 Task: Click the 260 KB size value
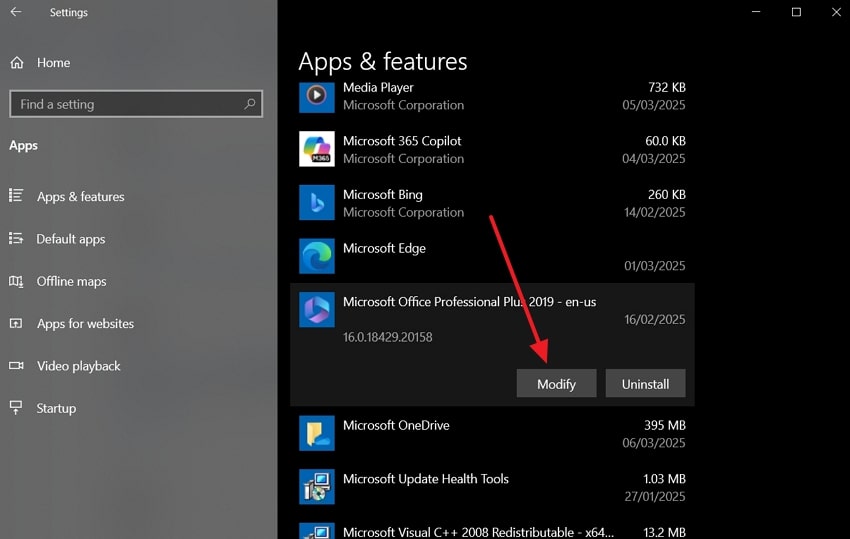point(667,194)
